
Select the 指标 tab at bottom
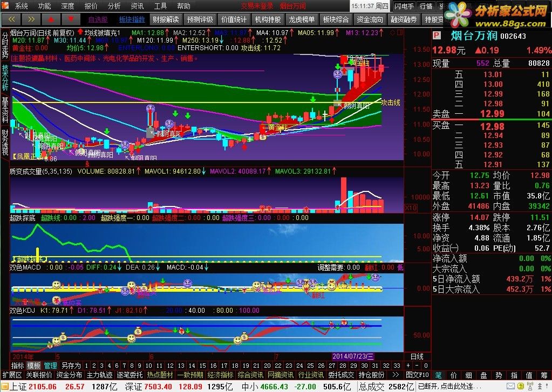18,366
